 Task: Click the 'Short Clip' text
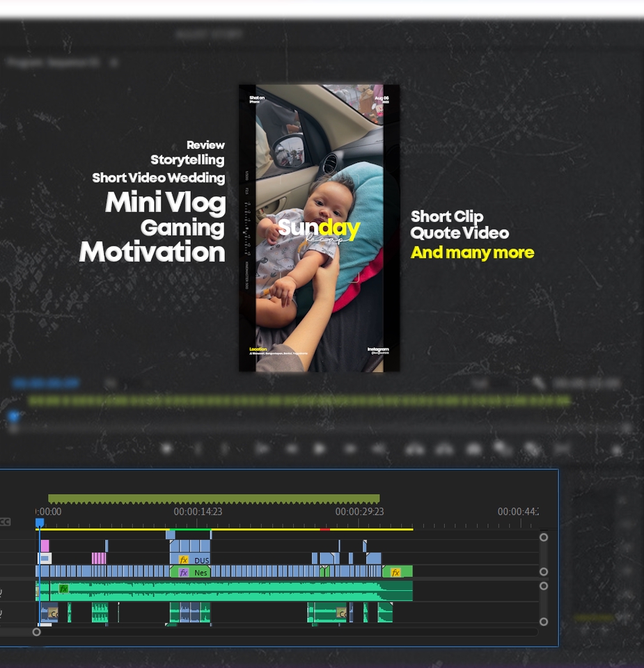point(447,216)
